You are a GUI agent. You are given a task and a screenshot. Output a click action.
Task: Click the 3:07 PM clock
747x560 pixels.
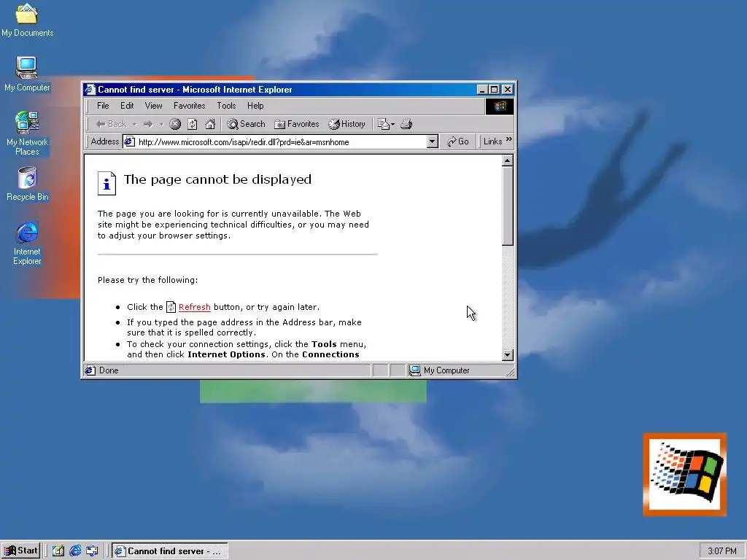pos(721,551)
